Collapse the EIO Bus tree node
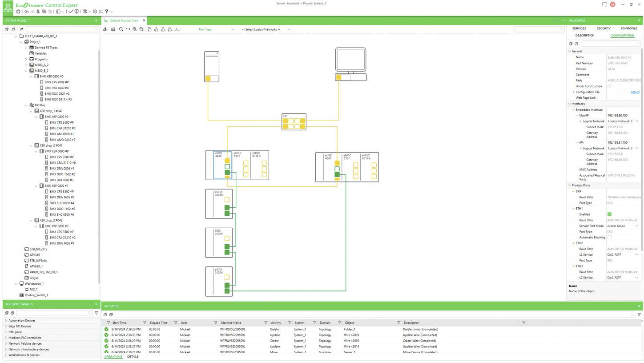 pyautogui.click(x=26, y=105)
